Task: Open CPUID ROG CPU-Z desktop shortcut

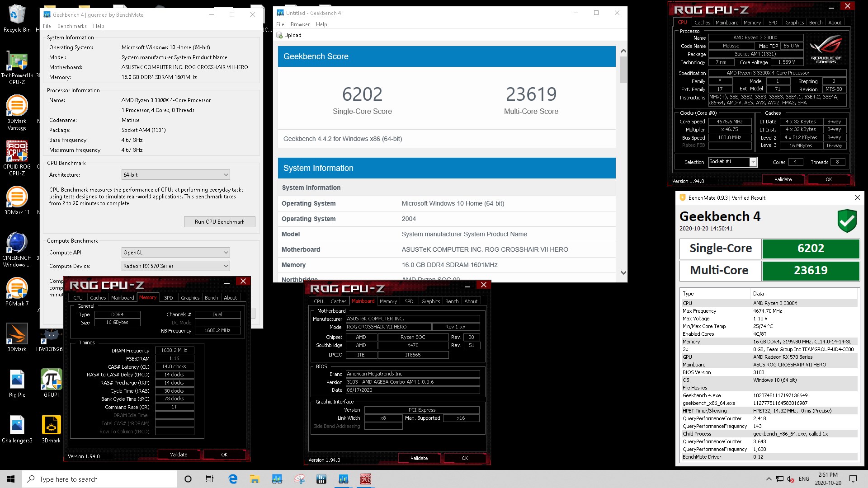Action: (17, 158)
